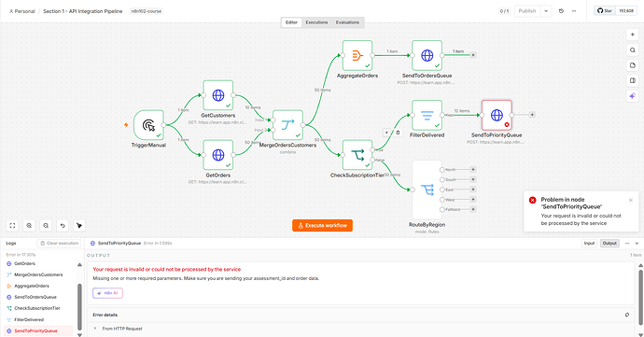Add node to East output branch
The image size is (644, 337).
(x=472, y=190)
